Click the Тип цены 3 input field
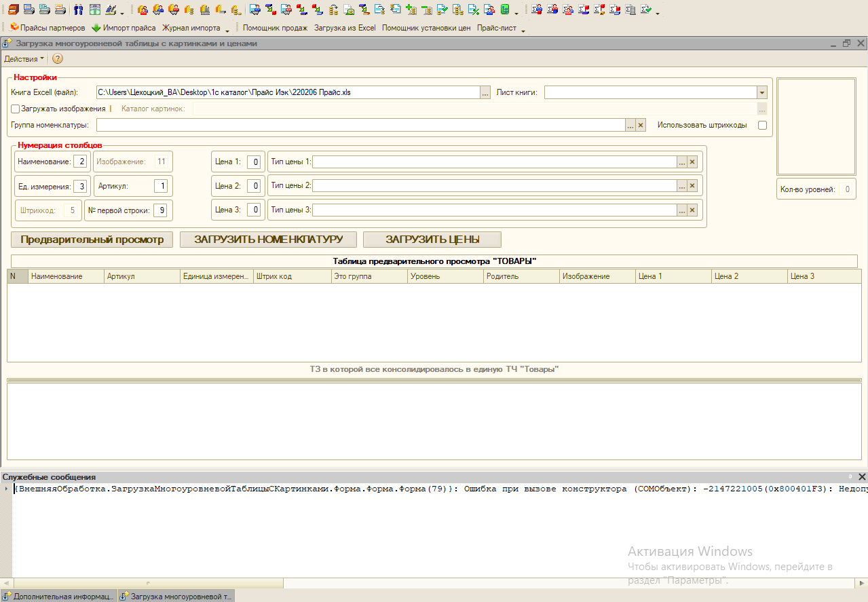This screenshot has width=868, height=602. (495, 210)
